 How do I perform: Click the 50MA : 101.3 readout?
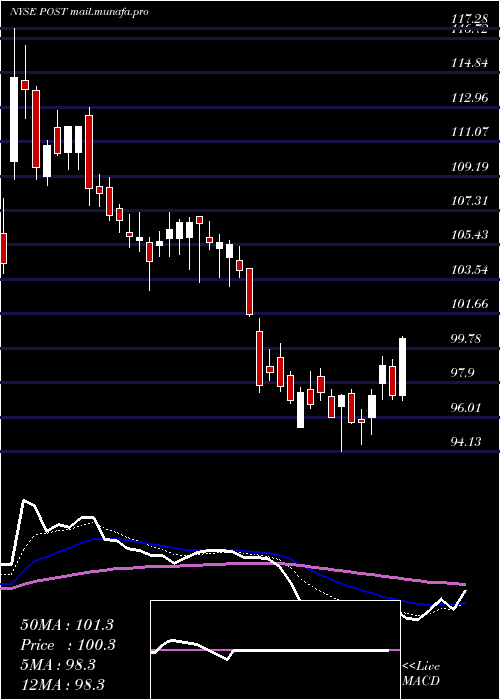[67, 625]
